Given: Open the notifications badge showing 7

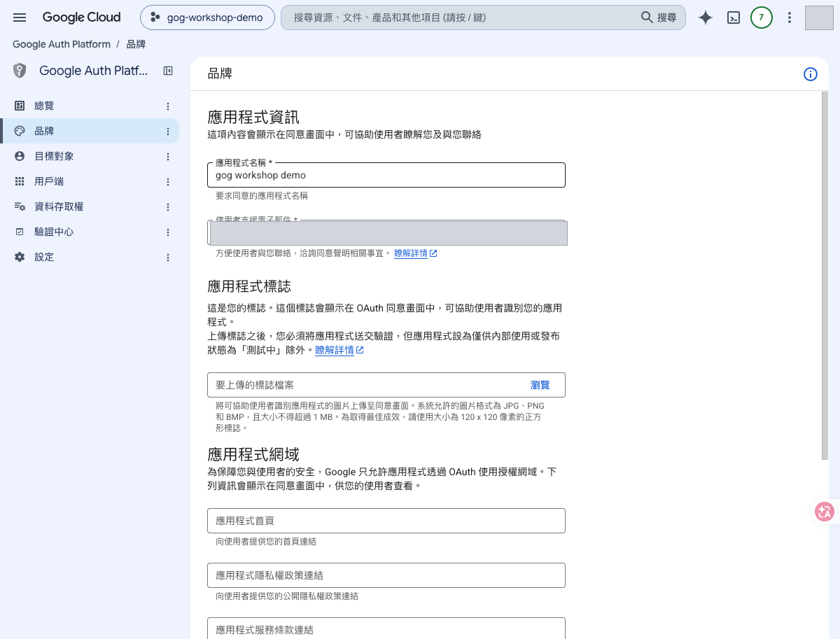Looking at the screenshot, I should pos(762,17).
